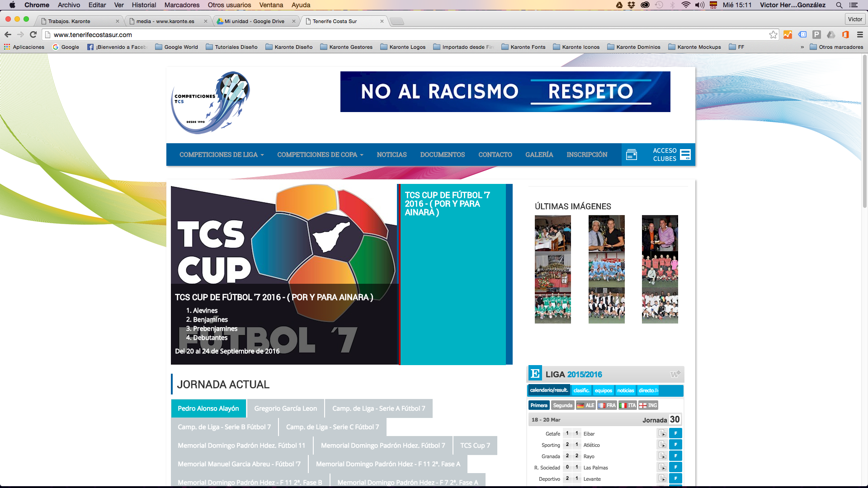Open the Noticias section link

[x=392, y=154]
